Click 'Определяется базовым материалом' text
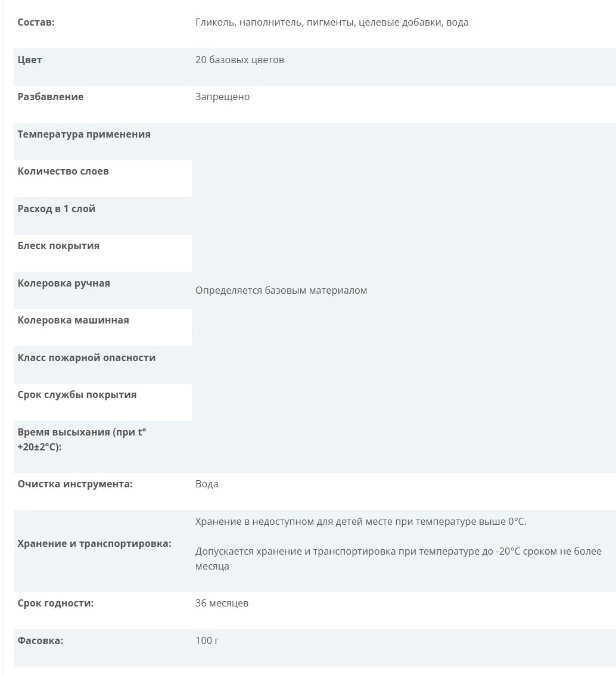Image resolution: width=616 pixels, height=675 pixels. (x=281, y=291)
